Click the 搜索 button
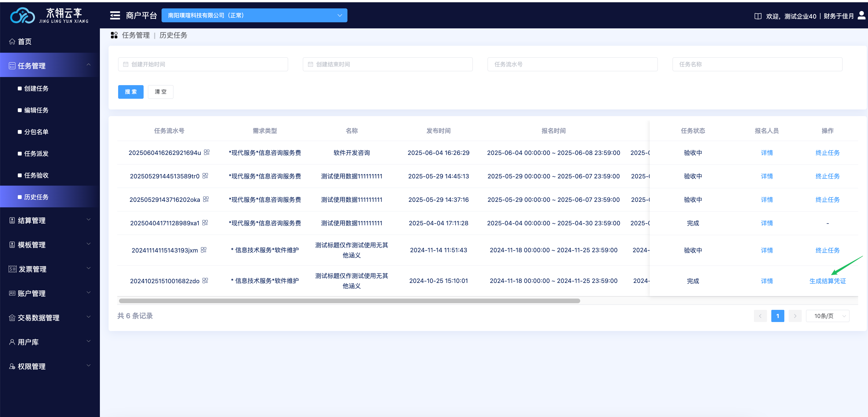The width and height of the screenshot is (868, 417). point(130,92)
